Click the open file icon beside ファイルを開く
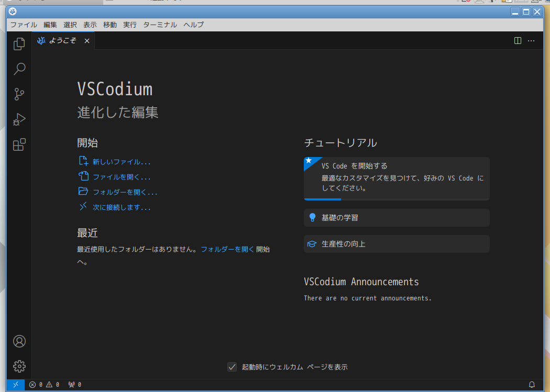The height and width of the screenshot is (392, 550). click(83, 176)
